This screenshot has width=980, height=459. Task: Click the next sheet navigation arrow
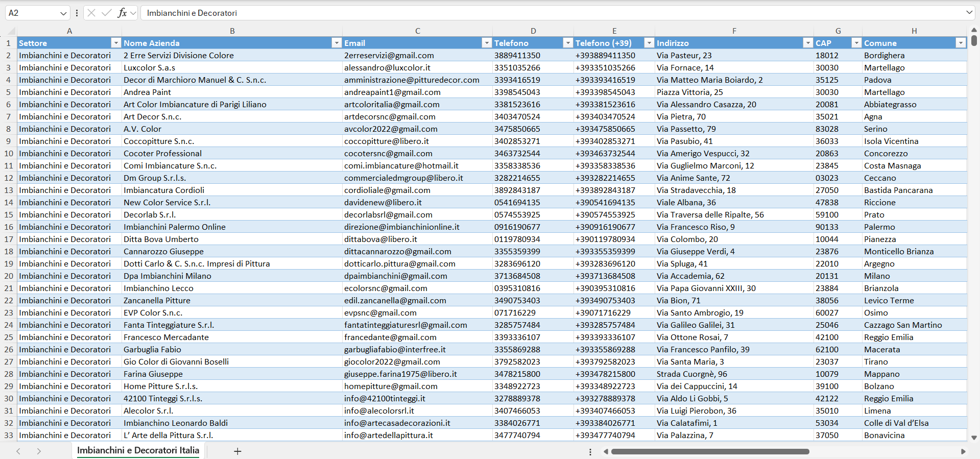[39, 451]
